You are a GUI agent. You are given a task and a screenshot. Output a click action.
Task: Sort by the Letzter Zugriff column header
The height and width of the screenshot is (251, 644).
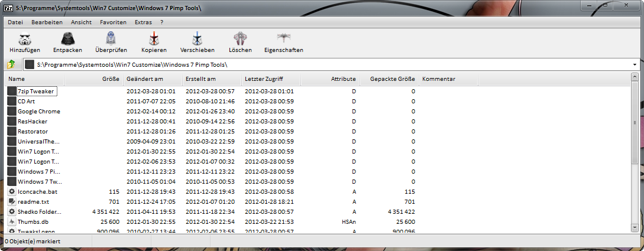click(271, 79)
